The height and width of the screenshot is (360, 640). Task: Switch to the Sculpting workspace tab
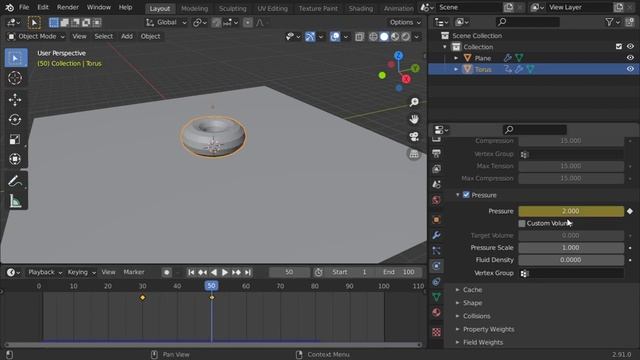click(x=232, y=8)
